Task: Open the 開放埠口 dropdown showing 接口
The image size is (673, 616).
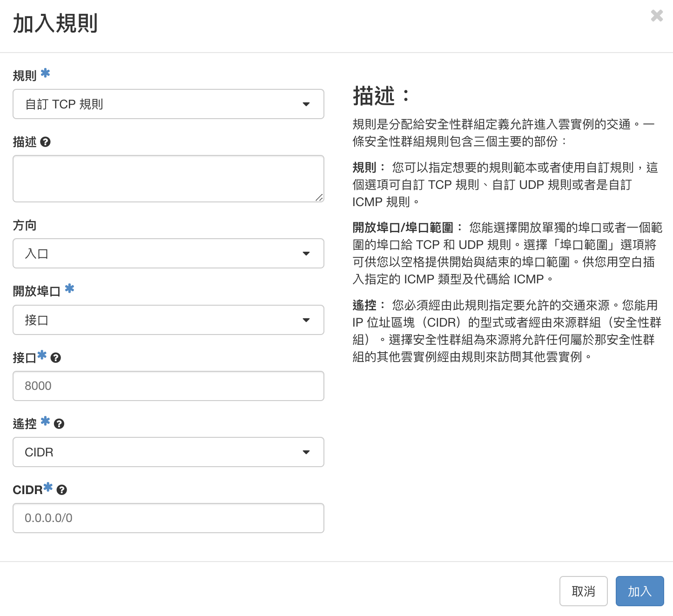Action: point(168,320)
